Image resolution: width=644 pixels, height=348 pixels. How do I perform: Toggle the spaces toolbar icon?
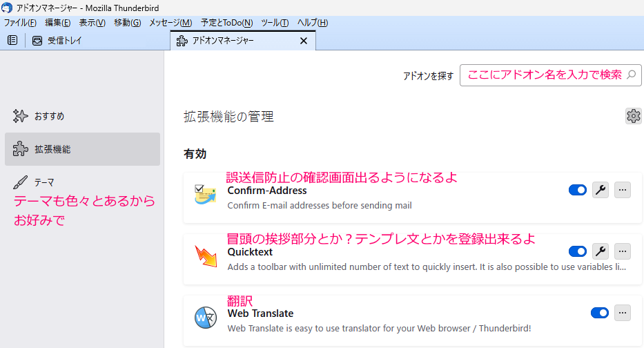[12, 40]
